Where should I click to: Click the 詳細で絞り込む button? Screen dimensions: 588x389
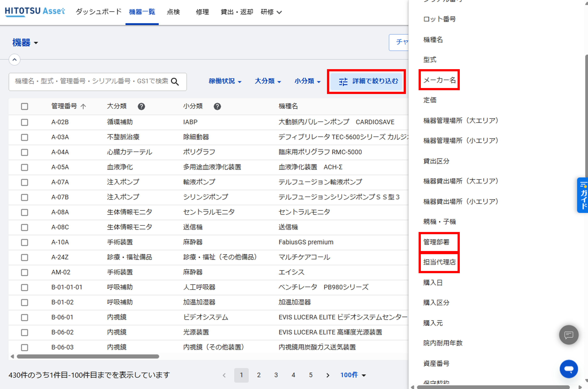click(366, 81)
